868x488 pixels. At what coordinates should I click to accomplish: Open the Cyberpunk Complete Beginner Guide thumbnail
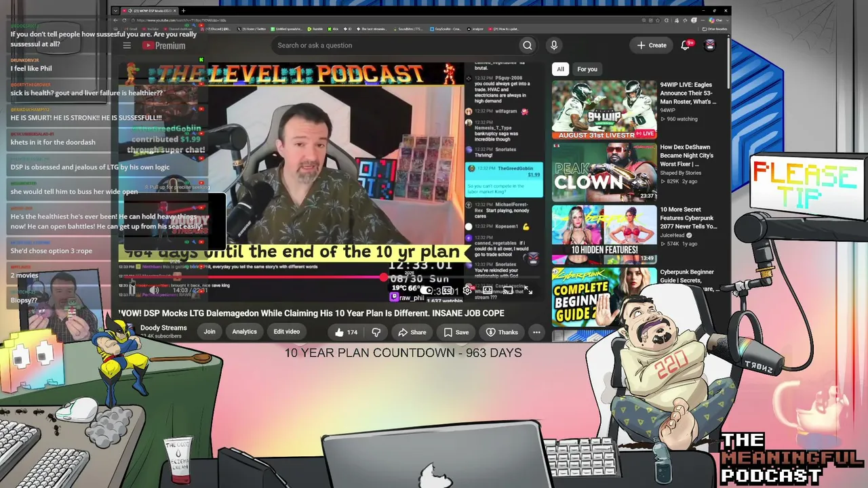[604, 297]
